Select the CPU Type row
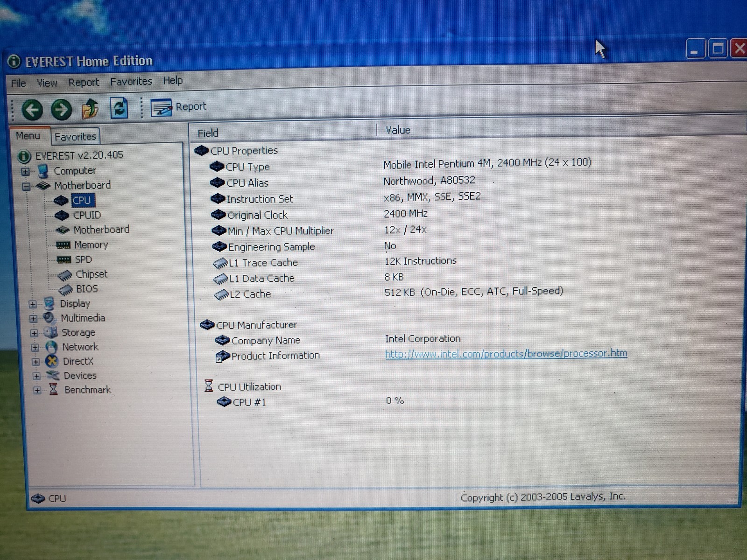The width and height of the screenshot is (747, 560). pos(401,165)
